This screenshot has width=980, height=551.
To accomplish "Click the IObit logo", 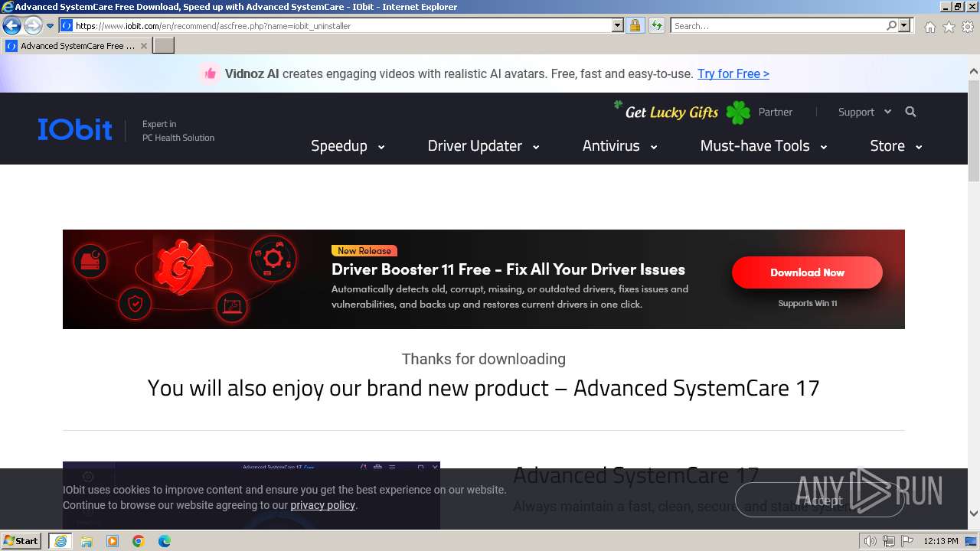I will [75, 129].
